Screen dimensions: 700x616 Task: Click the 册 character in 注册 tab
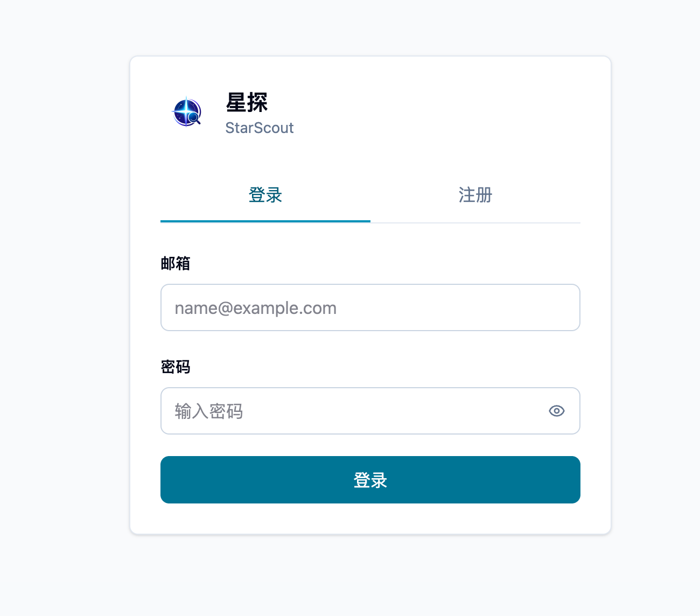tap(484, 195)
